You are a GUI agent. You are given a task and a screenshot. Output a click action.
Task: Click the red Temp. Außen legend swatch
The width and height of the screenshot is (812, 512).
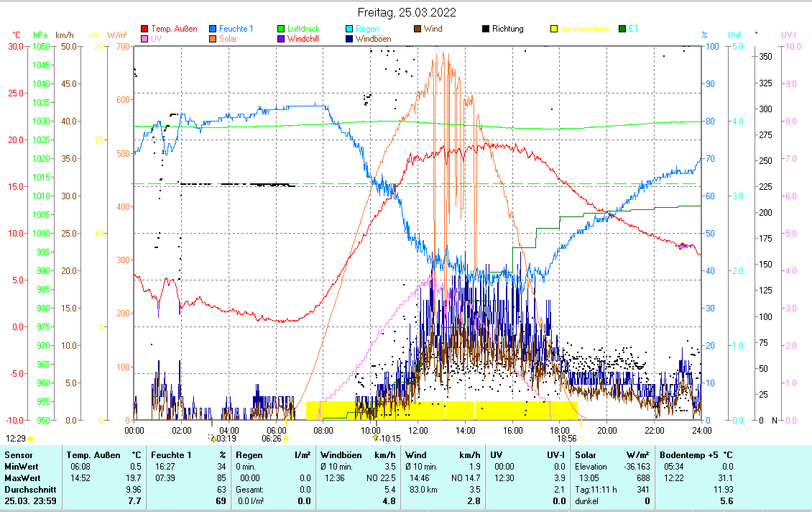click(144, 29)
